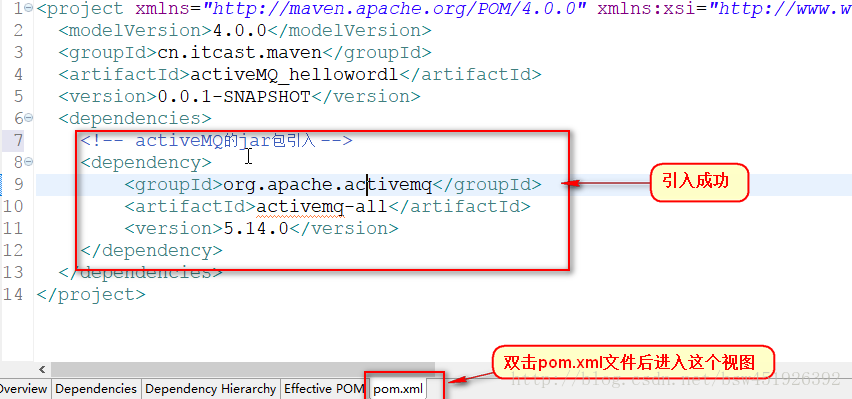Screen dimensions: 852x399
Task: Click the opening dependencies tag on line 6
Action: [135, 118]
